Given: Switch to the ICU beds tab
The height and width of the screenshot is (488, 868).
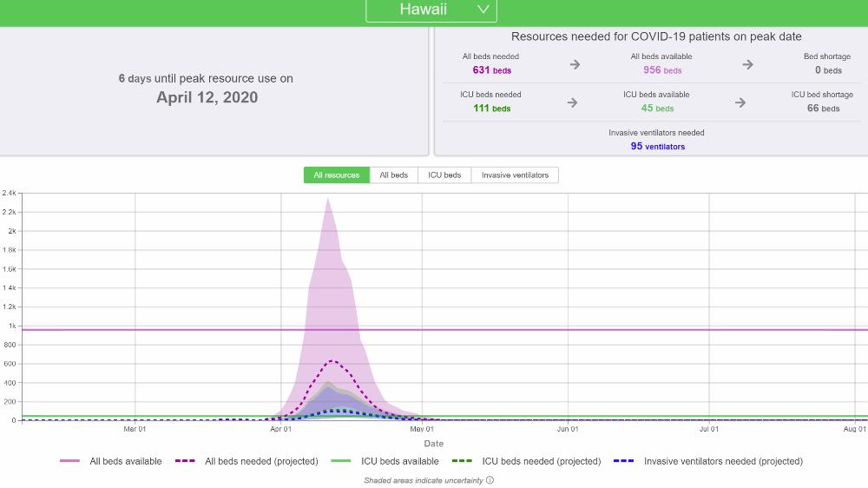Looking at the screenshot, I should coord(444,175).
